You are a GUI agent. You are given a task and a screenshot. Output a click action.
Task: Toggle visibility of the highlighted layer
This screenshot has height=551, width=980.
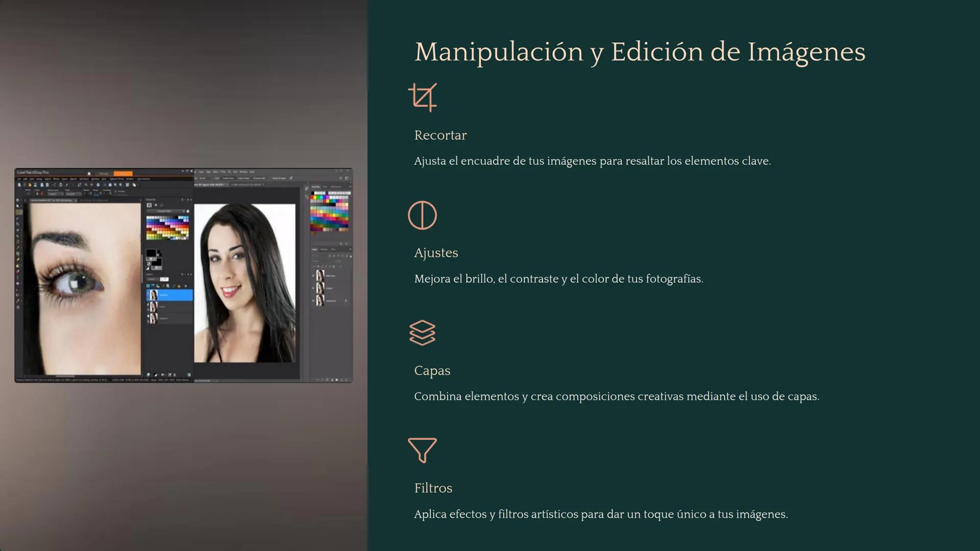point(148,292)
